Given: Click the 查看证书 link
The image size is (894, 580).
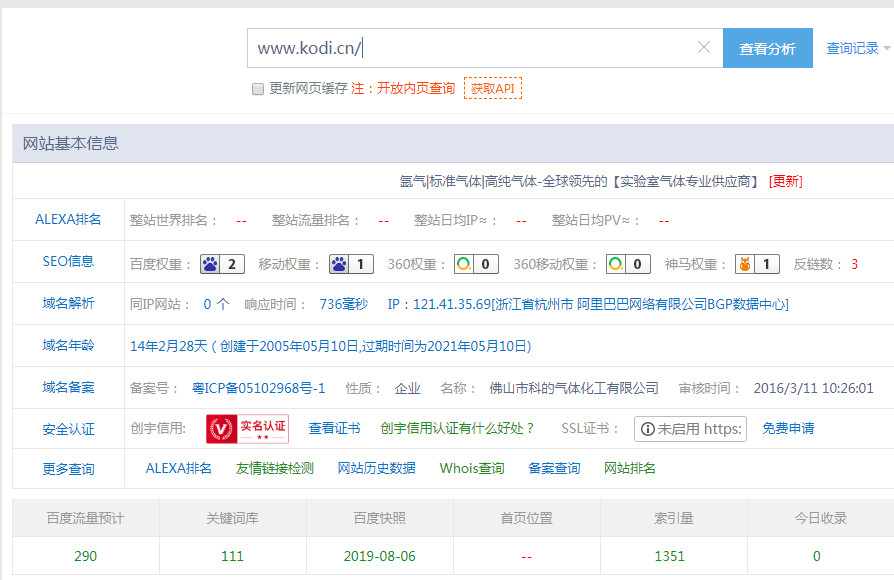Looking at the screenshot, I should 334,428.
